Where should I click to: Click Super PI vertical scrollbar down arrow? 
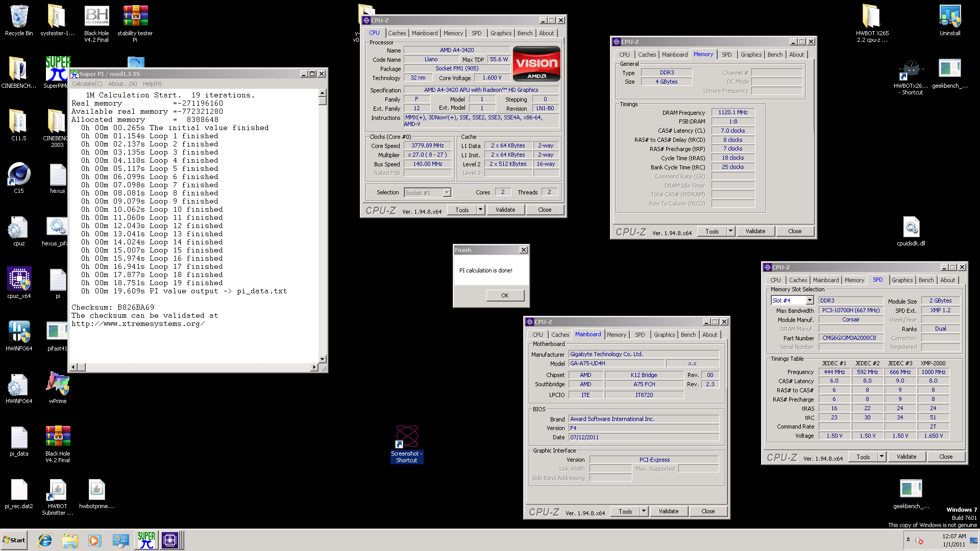pyautogui.click(x=323, y=359)
